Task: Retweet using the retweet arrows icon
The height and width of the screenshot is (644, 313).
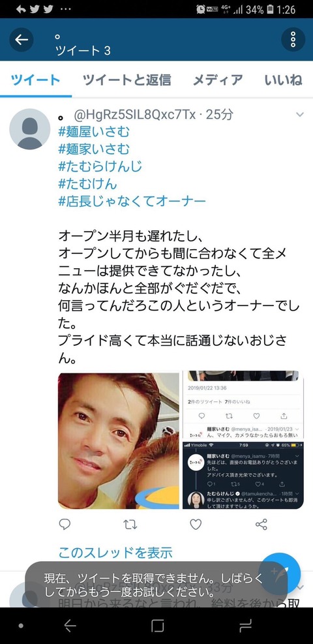Action: click(130, 524)
